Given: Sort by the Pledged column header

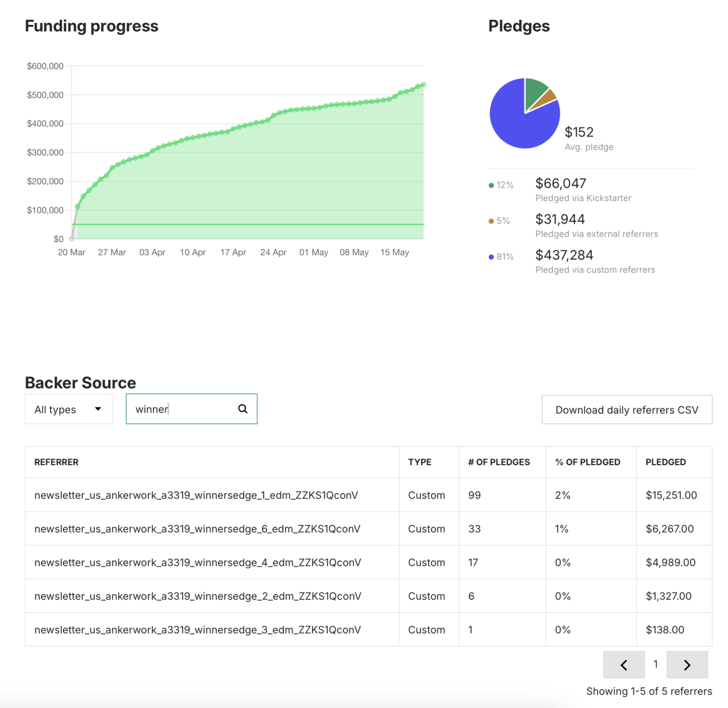Looking at the screenshot, I should [666, 462].
